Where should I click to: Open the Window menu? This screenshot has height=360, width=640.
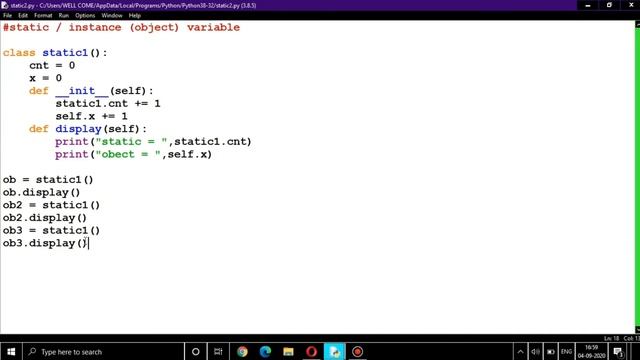pos(112,16)
